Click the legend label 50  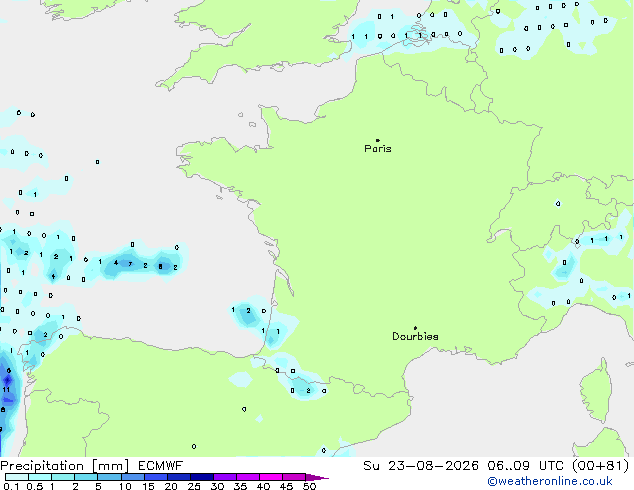310,486
